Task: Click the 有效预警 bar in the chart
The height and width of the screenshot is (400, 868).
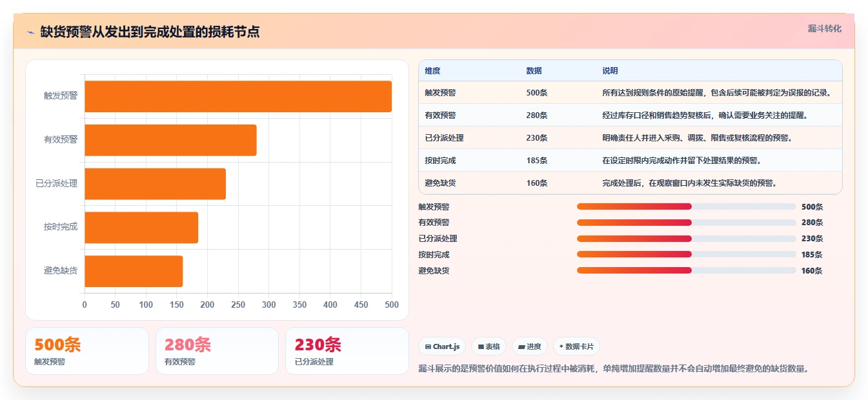Action: [170, 140]
